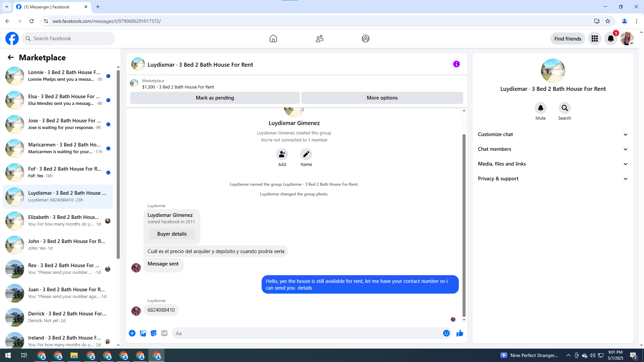The image size is (644, 362).
Task: Click the attach photo icon
Action: coord(143,333)
